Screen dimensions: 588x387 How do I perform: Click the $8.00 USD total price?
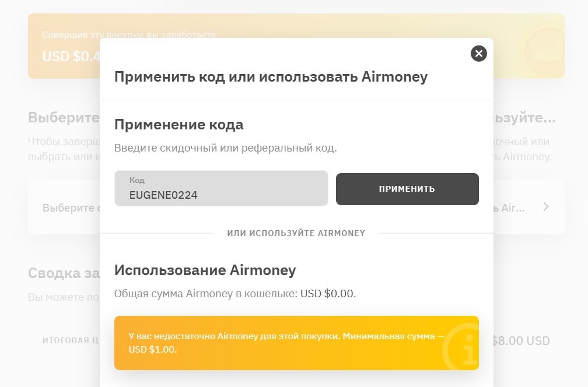[x=521, y=341]
